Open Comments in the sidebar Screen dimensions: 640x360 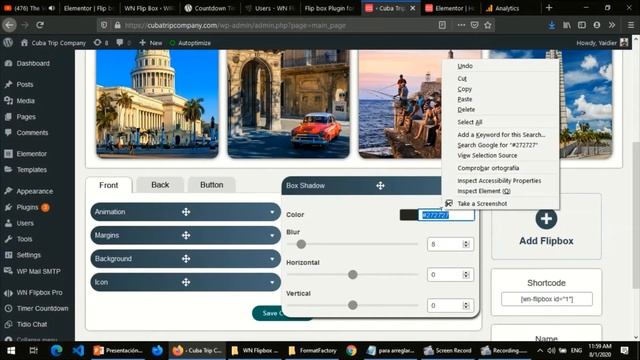pos(32,133)
